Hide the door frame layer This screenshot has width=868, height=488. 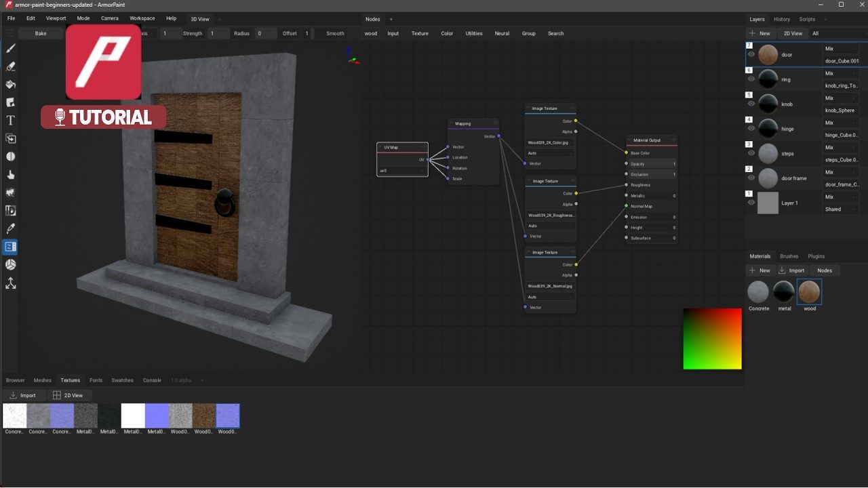751,178
